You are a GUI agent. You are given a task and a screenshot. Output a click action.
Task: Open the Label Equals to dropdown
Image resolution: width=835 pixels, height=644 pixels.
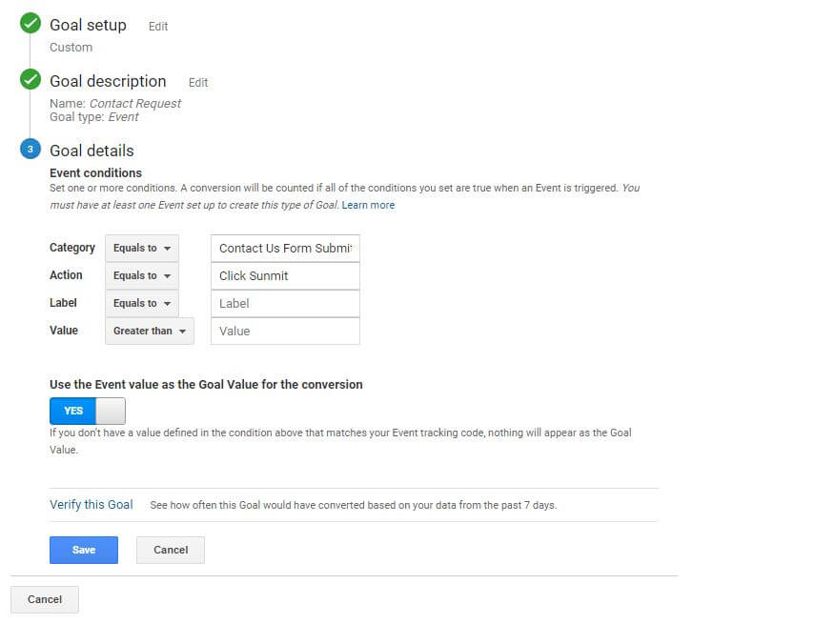tap(142, 303)
